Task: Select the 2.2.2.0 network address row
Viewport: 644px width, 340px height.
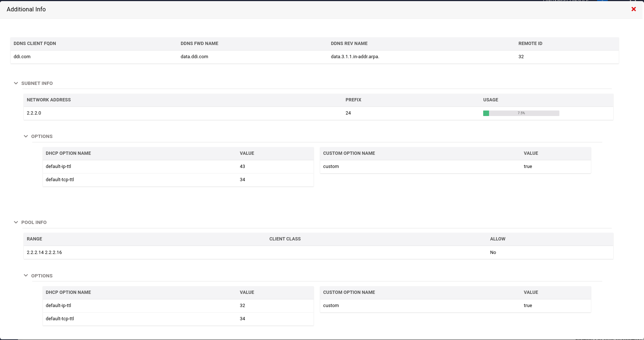Action: pyautogui.click(x=34, y=113)
